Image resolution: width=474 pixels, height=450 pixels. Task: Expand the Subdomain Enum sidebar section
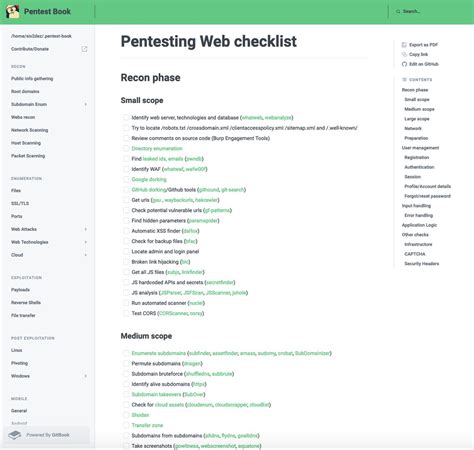85,104
